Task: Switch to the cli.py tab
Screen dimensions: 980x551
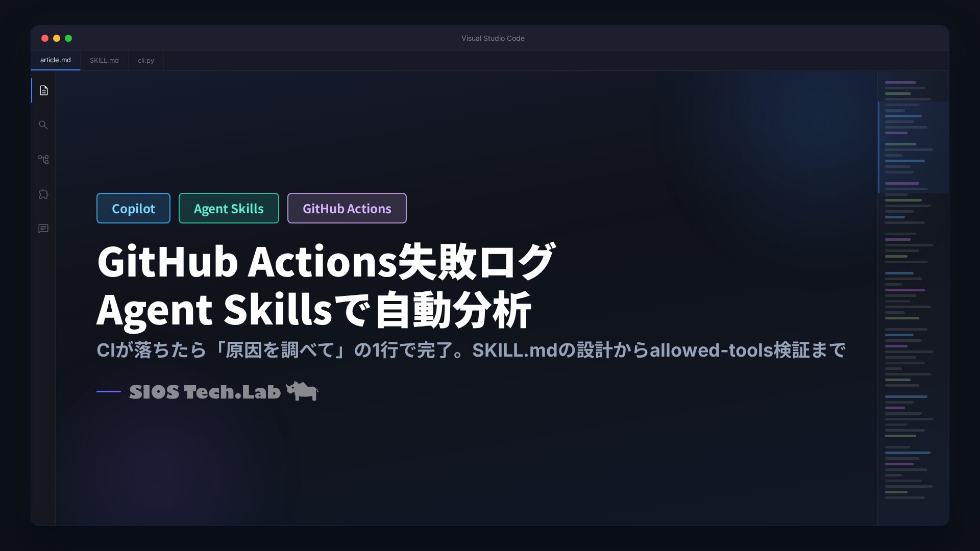Action: (x=146, y=60)
